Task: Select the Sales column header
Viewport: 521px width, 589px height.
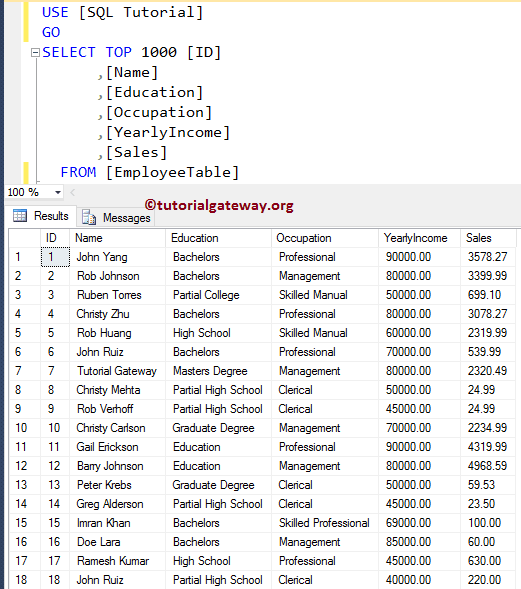Action: (x=488, y=238)
